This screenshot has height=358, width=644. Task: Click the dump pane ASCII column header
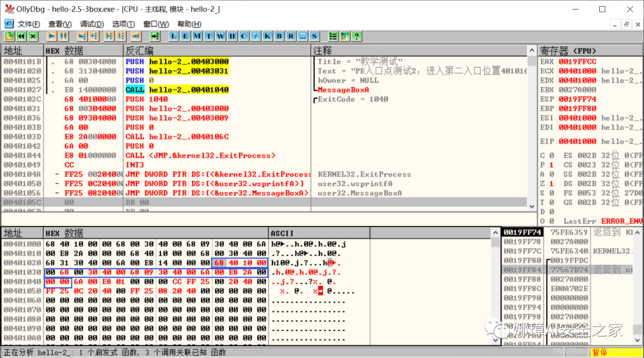(319, 233)
